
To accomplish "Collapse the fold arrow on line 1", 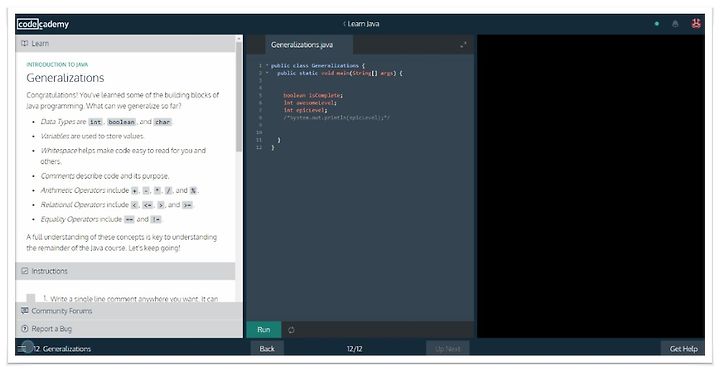I will click(267, 66).
